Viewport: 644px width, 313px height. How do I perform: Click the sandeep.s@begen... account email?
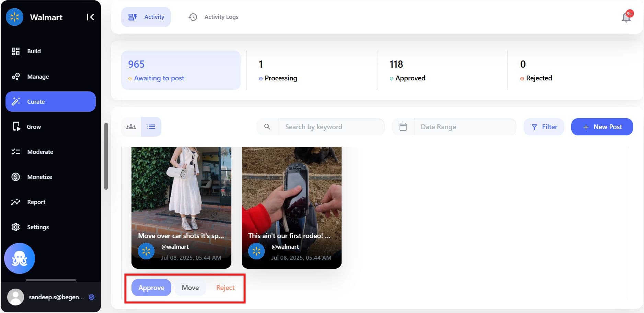point(56,297)
